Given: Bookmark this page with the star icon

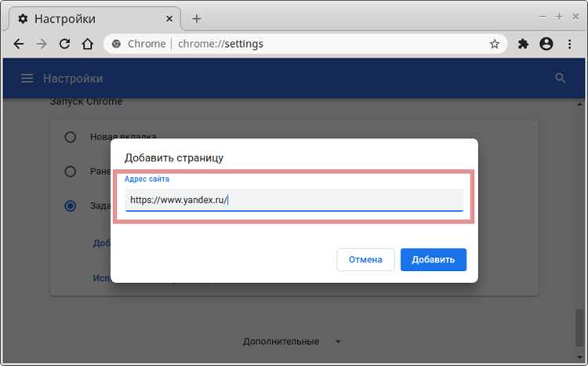Looking at the screenshot, I should pos(494,44).
